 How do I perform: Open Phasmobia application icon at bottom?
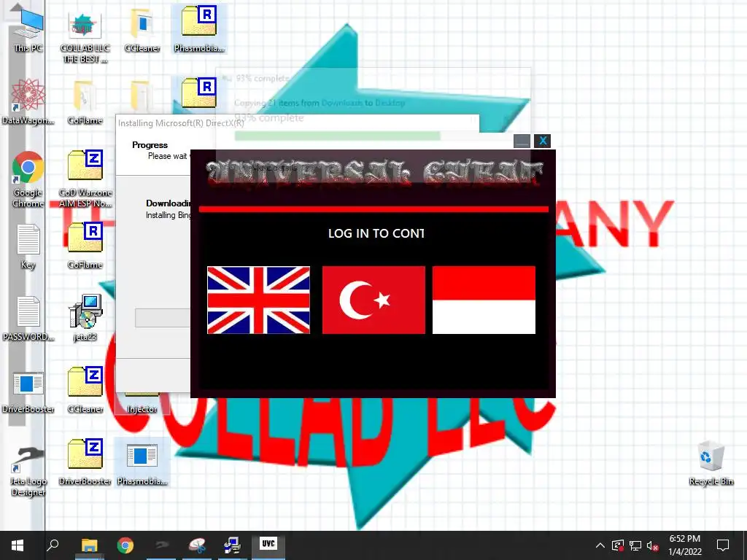(x=142, y=463)
